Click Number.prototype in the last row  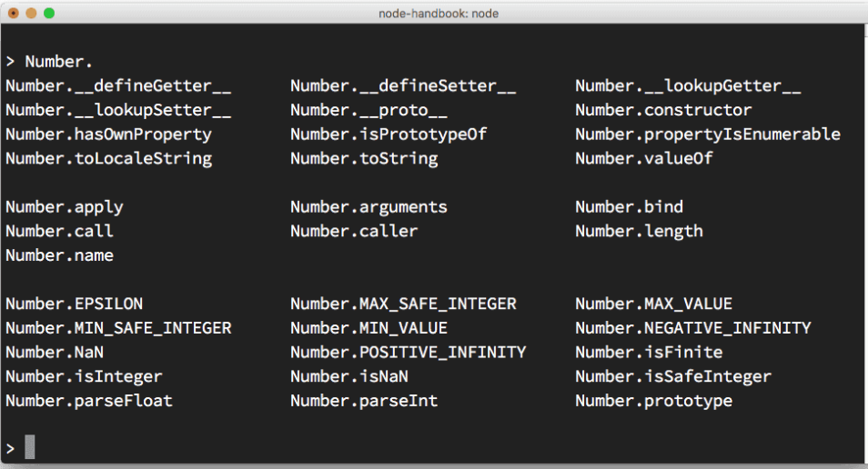click(x=654, y=401)
